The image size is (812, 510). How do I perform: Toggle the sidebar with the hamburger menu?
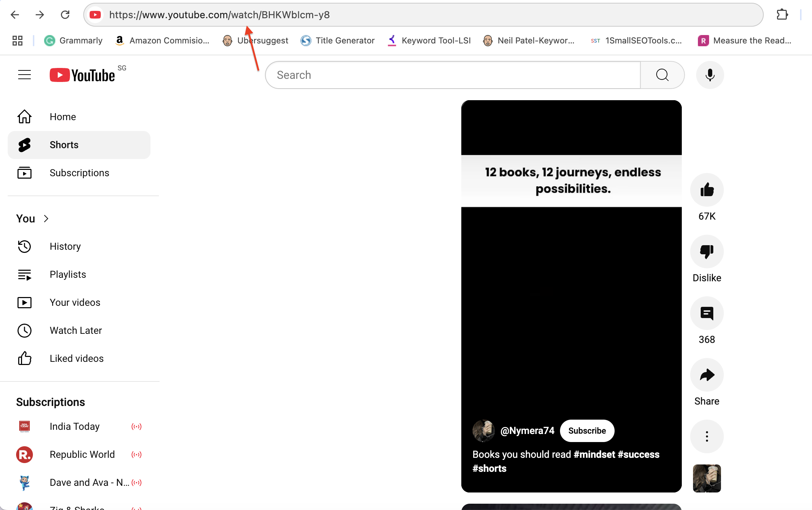tap(24, 74)
